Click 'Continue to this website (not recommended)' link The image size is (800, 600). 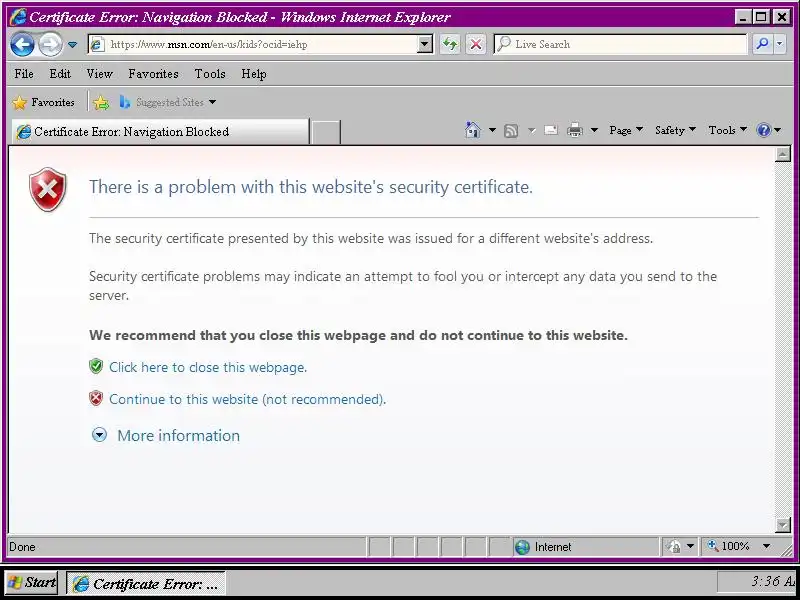click(x=247, y=399)
